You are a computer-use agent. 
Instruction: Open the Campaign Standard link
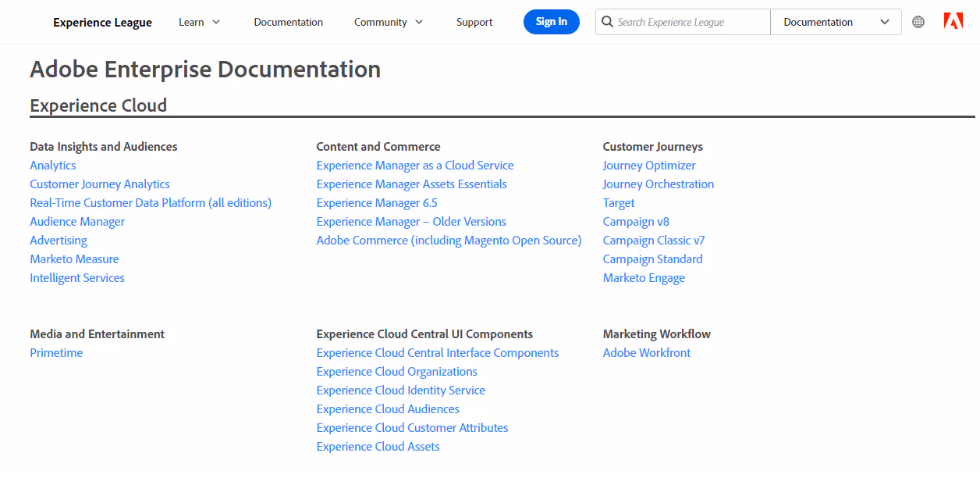(653, 259)
